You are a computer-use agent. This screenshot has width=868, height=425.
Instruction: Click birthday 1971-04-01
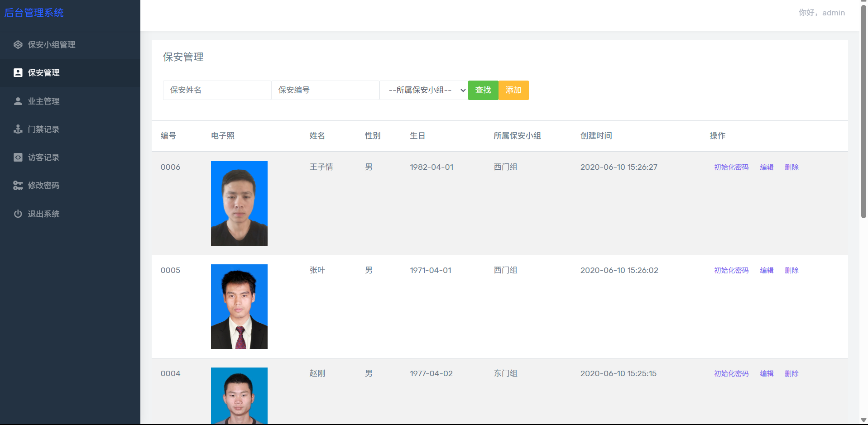431,270
